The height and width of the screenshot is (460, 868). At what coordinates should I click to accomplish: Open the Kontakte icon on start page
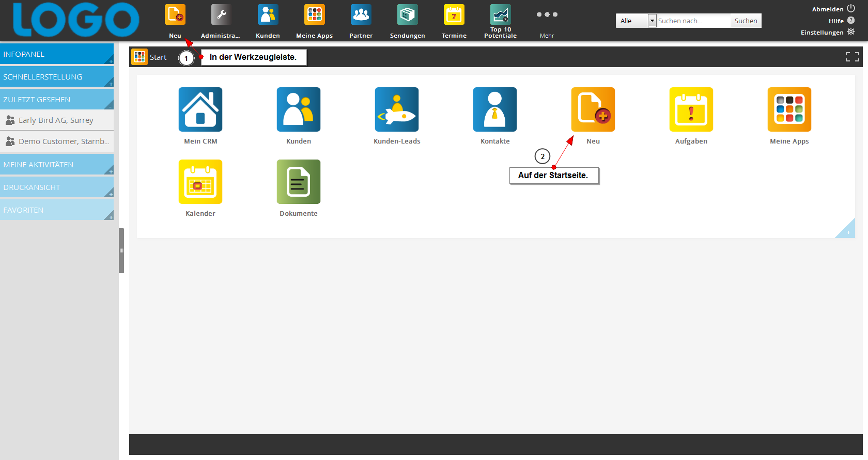click(495, 109)
